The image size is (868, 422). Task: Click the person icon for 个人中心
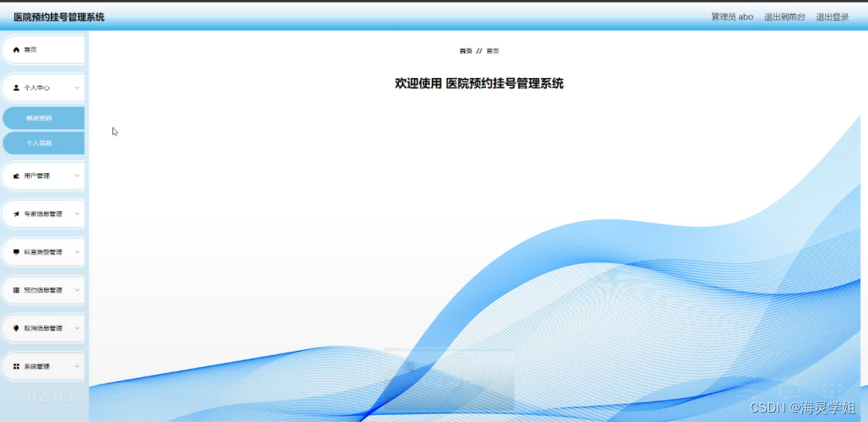pos(16,87)
